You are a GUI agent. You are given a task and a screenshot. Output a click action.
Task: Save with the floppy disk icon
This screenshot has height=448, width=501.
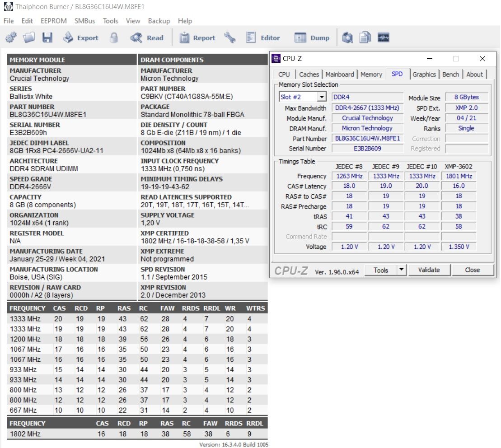pos(47,37)
